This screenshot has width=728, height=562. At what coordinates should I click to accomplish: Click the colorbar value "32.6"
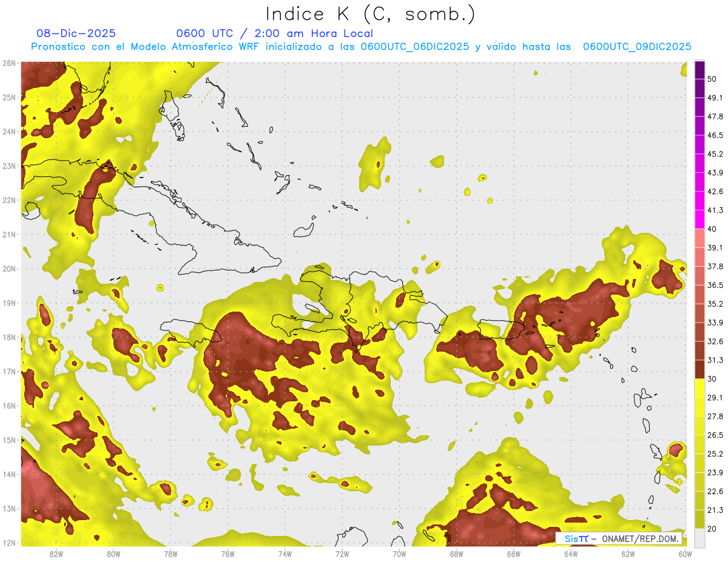pos(715,341)
